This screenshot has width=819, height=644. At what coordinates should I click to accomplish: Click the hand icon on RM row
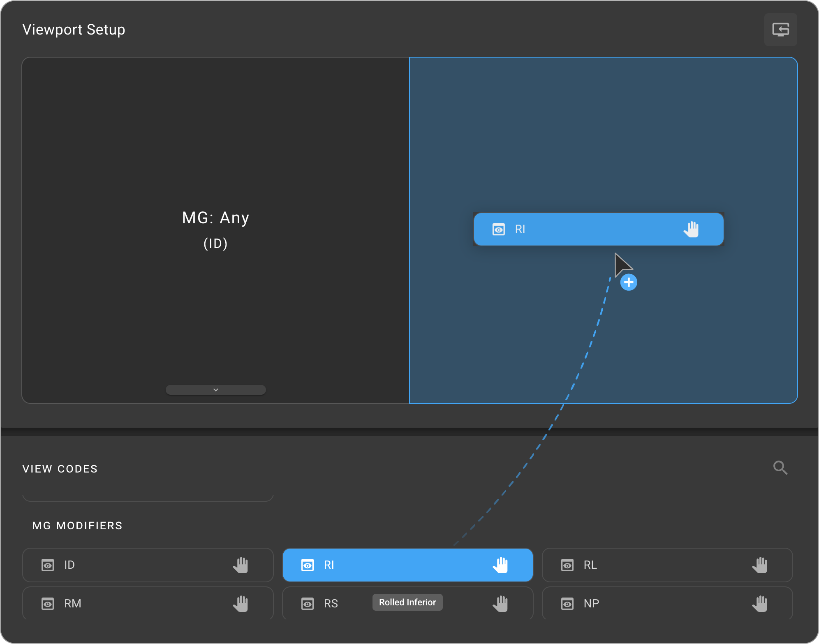241,604
